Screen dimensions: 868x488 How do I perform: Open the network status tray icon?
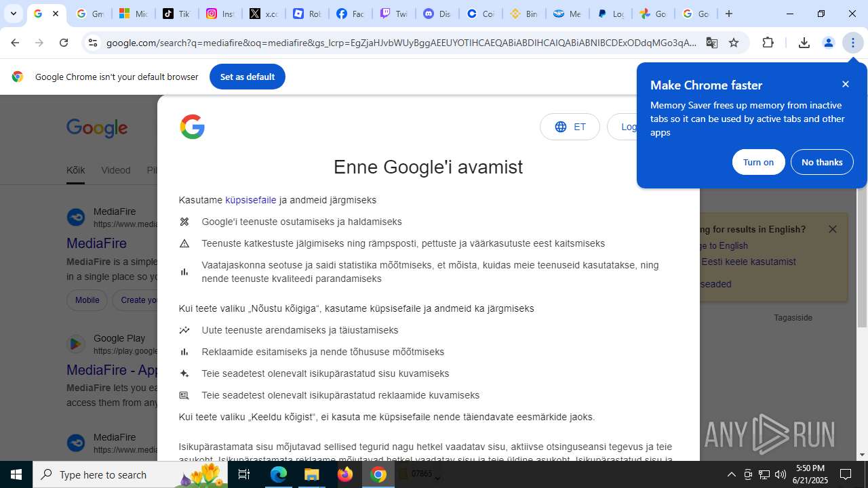[764, 474]
